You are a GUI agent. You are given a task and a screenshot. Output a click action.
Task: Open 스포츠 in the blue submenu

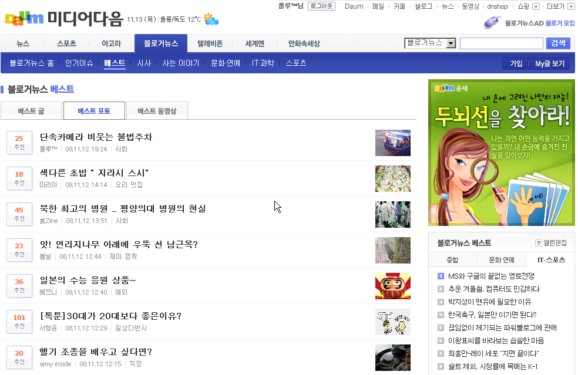(296, 63)
